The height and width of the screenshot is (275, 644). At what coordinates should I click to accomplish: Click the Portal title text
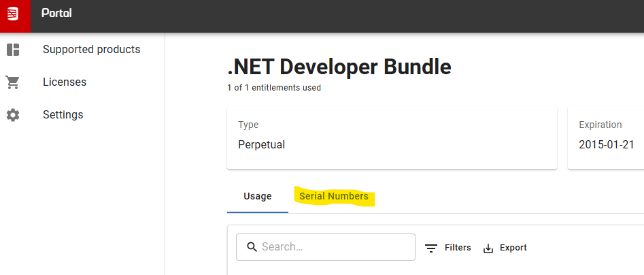pos(56,13)
